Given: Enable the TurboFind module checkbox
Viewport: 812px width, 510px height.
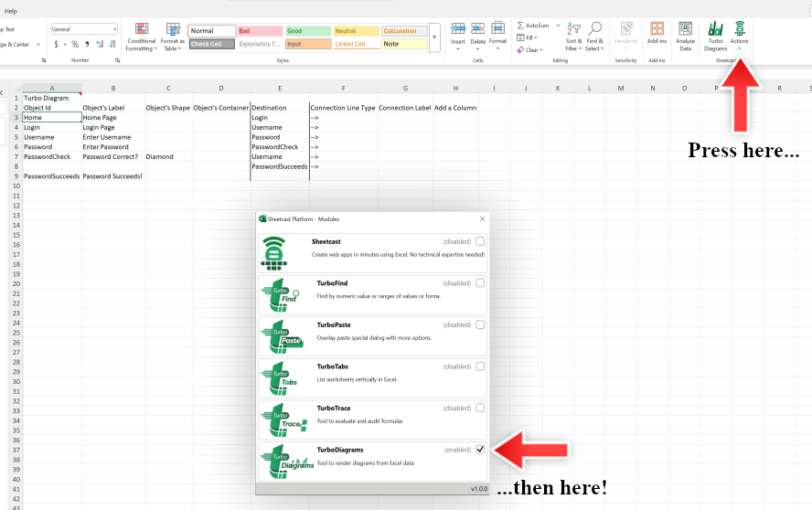Looking at the screenshot, I should pyautogui.click(x=480, y=282).
